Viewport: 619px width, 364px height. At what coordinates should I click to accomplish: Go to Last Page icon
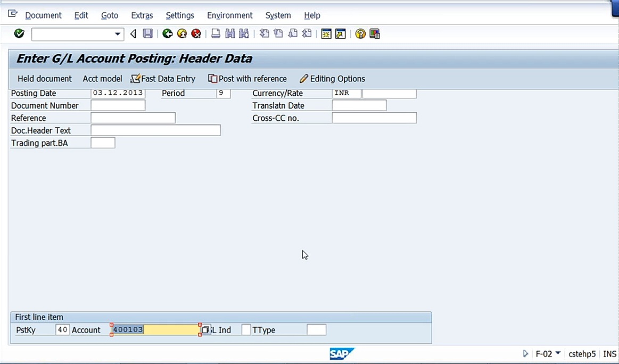click(307, 34)
